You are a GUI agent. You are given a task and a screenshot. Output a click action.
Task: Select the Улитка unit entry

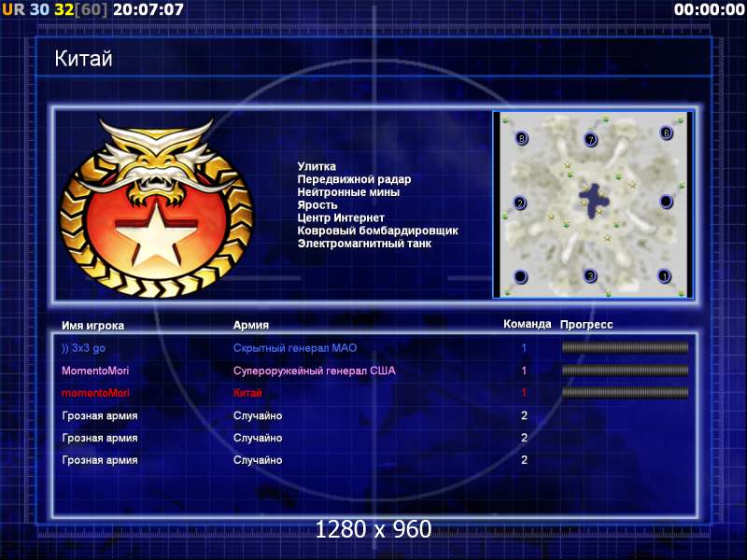click(x=317, y=166)
